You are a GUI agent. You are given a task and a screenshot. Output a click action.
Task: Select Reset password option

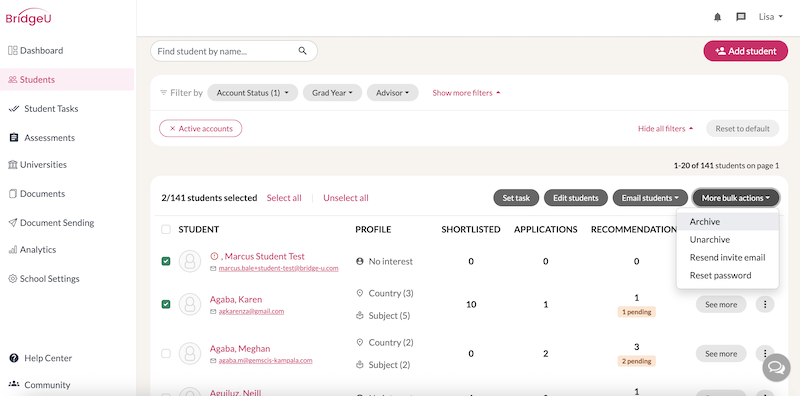(x=728, y=276)
